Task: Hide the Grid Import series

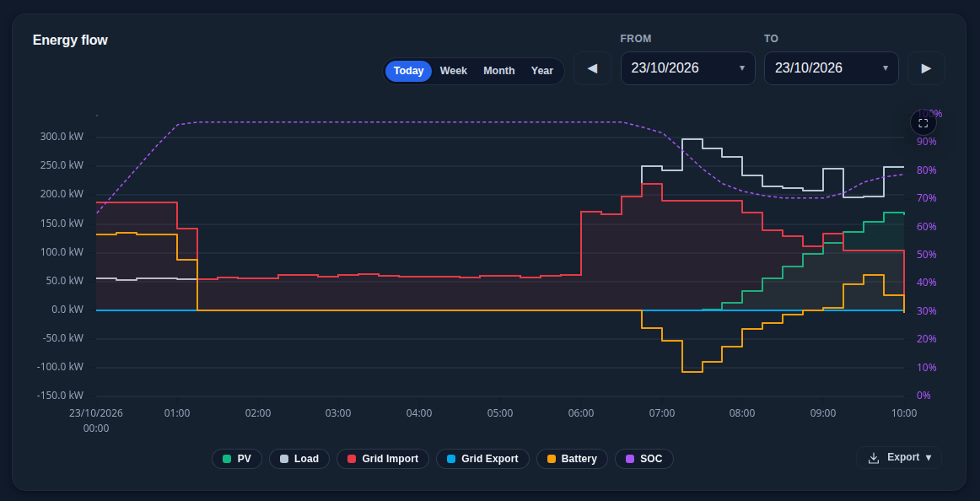Action: (x=383, y=459)
